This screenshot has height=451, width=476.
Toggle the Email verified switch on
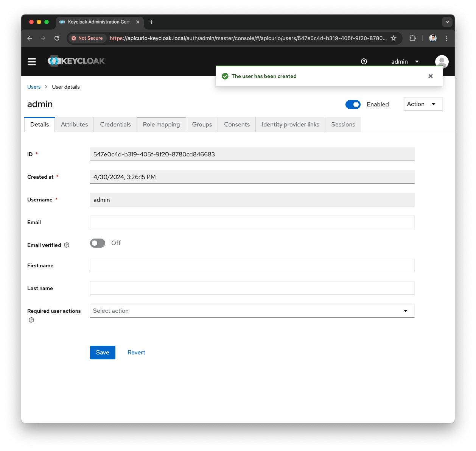click(x=98, y=243)
